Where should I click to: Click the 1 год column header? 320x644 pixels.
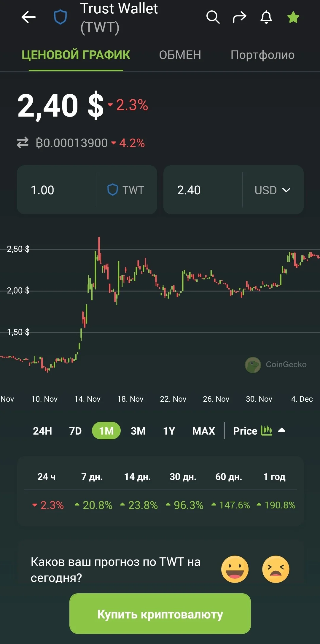coord(274,477)
